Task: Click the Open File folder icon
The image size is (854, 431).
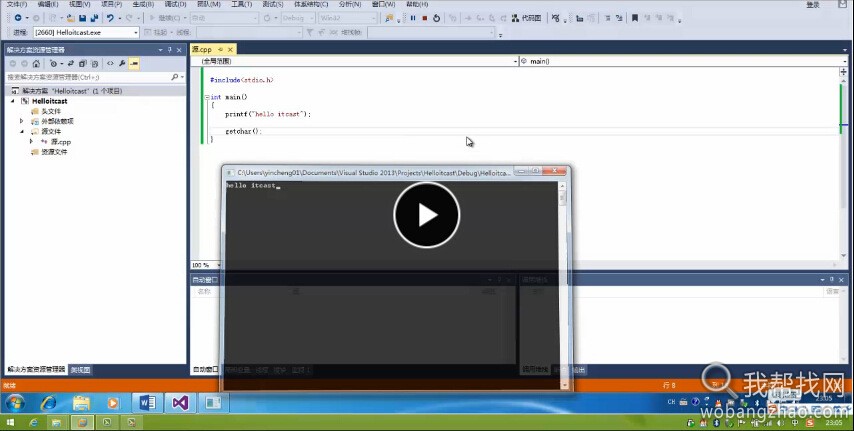Action: pyautogui.click(x=71, y=18)
